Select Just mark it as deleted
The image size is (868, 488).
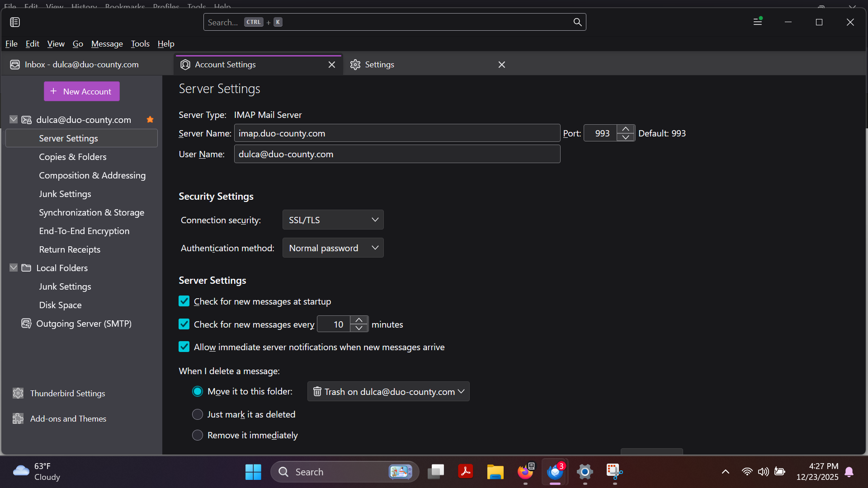tap(198, 414)
